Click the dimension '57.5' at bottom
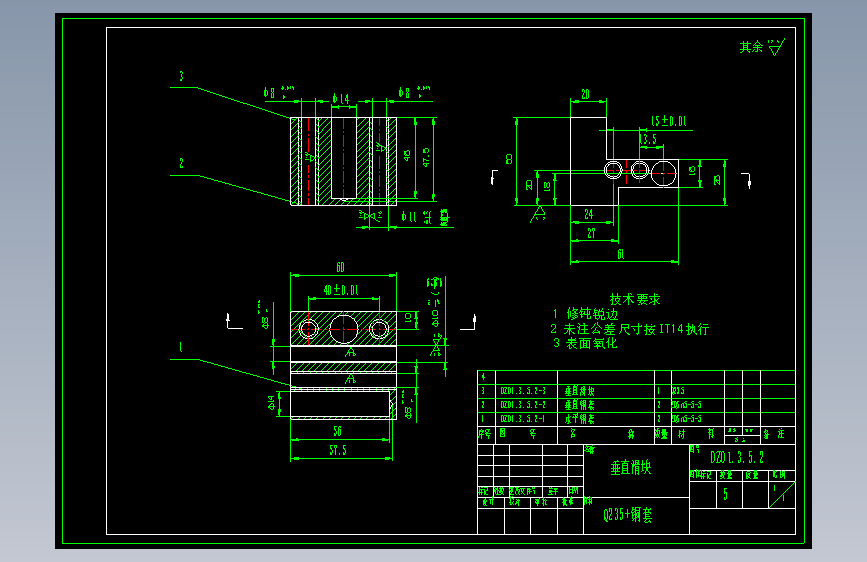The width and height of the screenshot is (867, 562). point(338,450)
